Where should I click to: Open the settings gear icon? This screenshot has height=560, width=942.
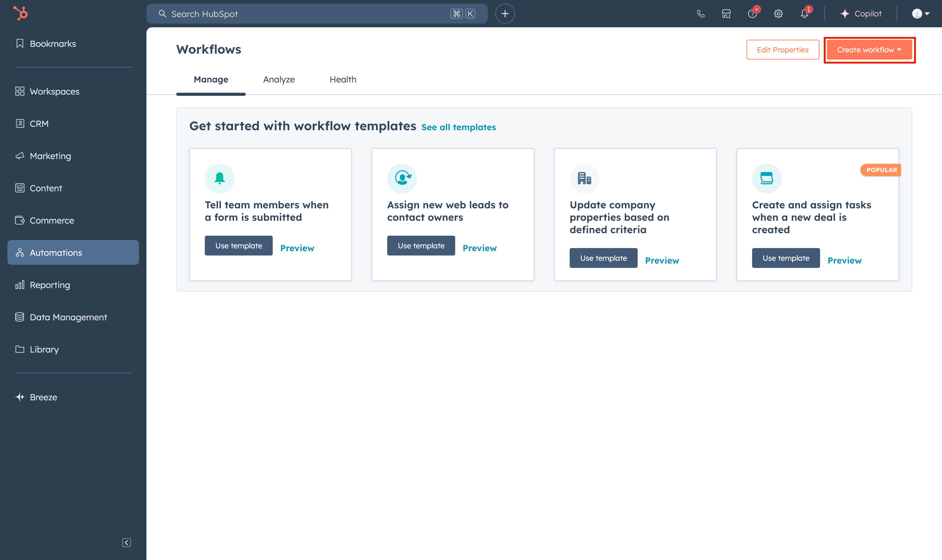(778, 14)
